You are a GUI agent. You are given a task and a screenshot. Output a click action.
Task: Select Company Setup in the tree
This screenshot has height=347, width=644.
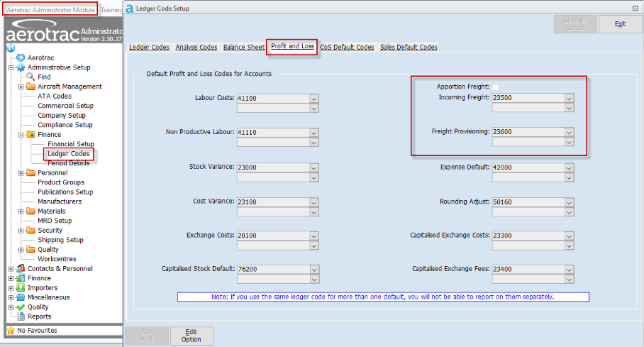click(x=62, y=116)
